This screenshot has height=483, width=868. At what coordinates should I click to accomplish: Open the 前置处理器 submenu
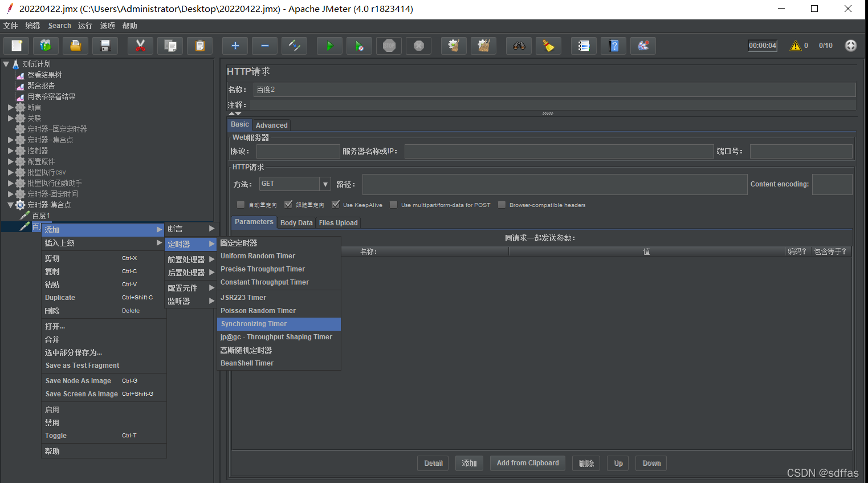click(190, 259)
